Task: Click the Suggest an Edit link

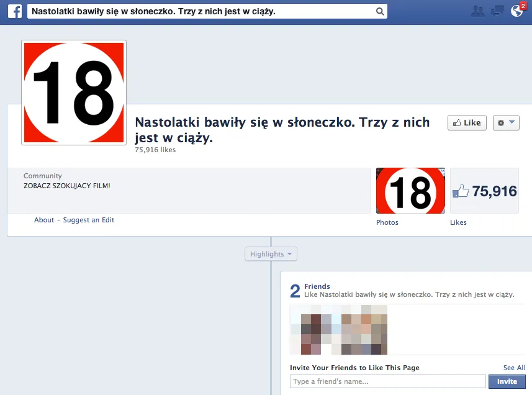Action: click(x=88, y=219)
